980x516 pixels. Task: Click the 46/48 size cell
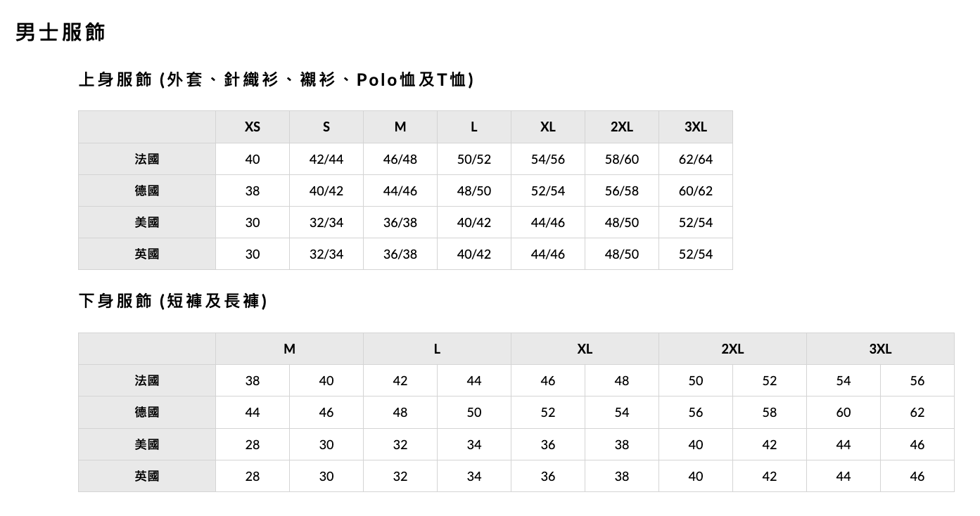pyautogui.click(x=400, y=160)
